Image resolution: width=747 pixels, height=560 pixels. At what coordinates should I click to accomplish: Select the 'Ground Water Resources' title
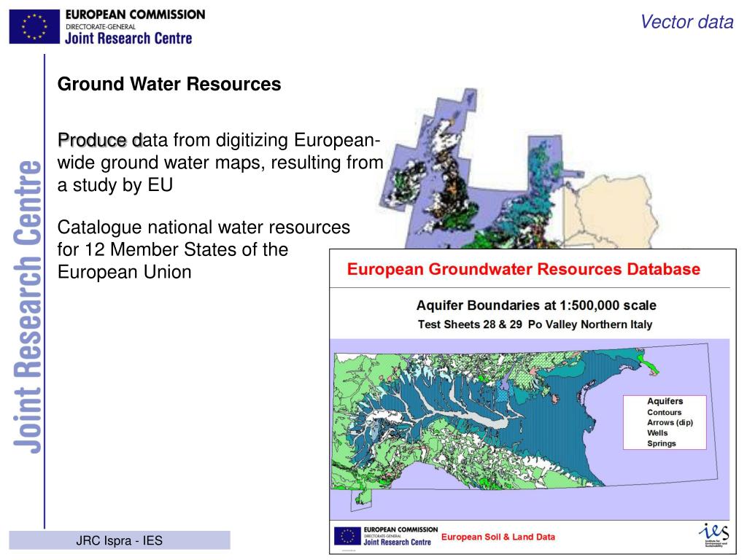(x=169, y=84)
